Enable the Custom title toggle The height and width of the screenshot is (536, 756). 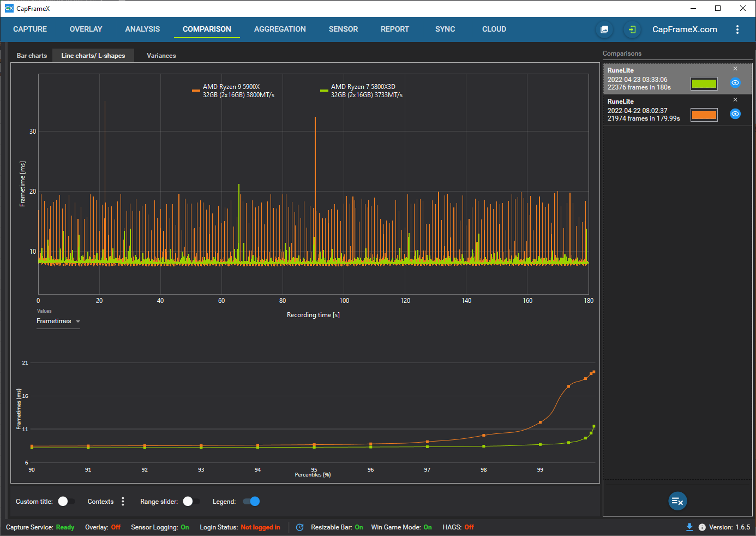[x=67, y=502]
